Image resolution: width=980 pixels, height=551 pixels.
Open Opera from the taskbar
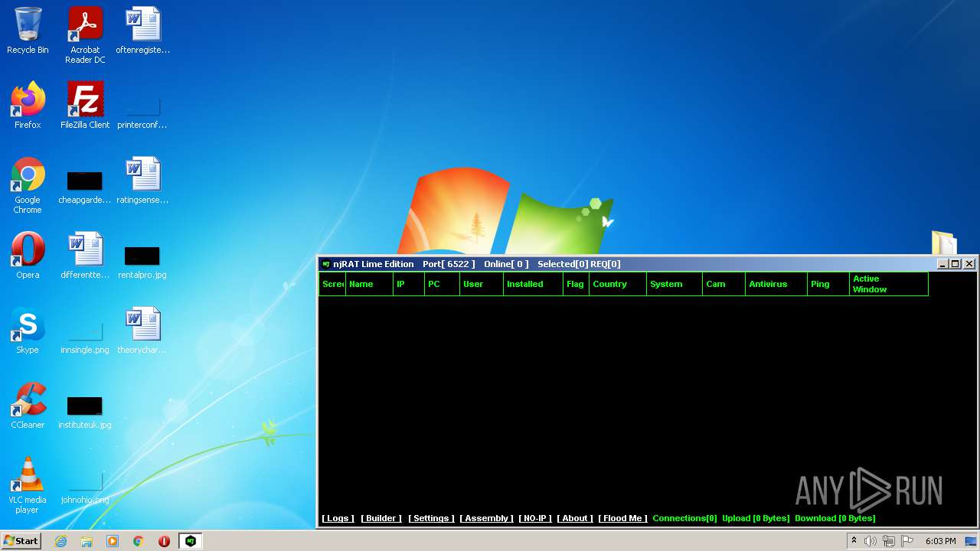coord(164,541)
